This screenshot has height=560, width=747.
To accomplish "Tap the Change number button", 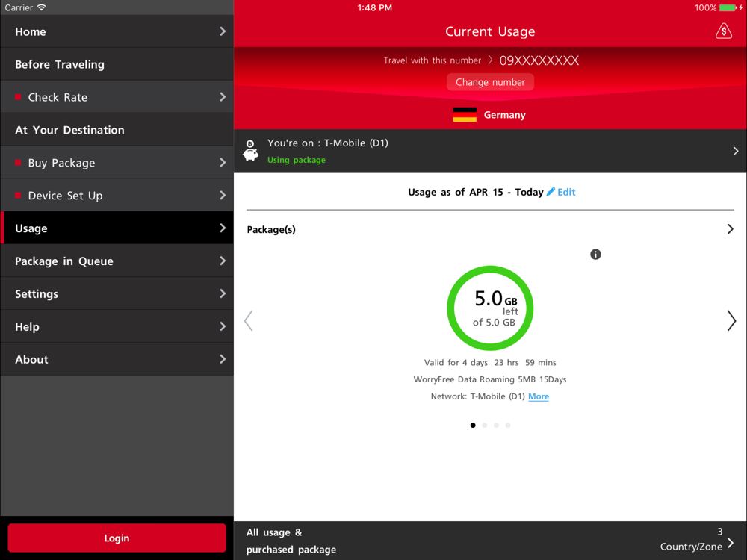I will pos(490,82).
